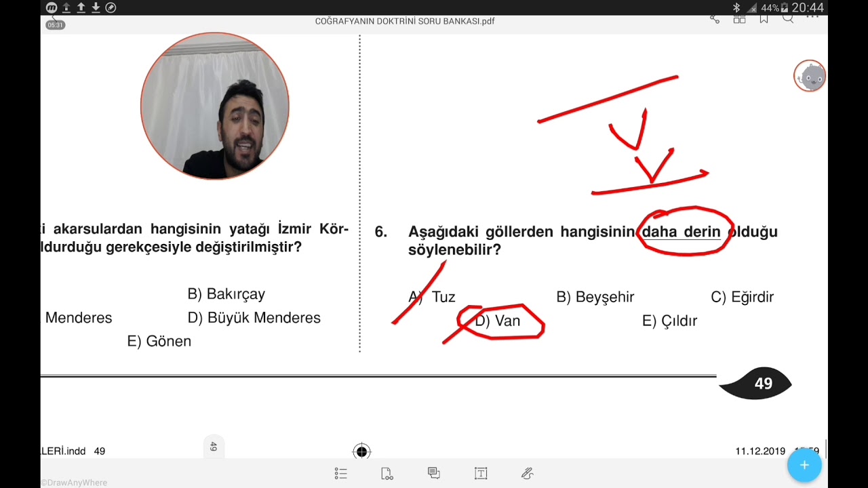Screen dimensions: 868x488
Task: Open the page view mode icon
Action: tap(739, 19)
